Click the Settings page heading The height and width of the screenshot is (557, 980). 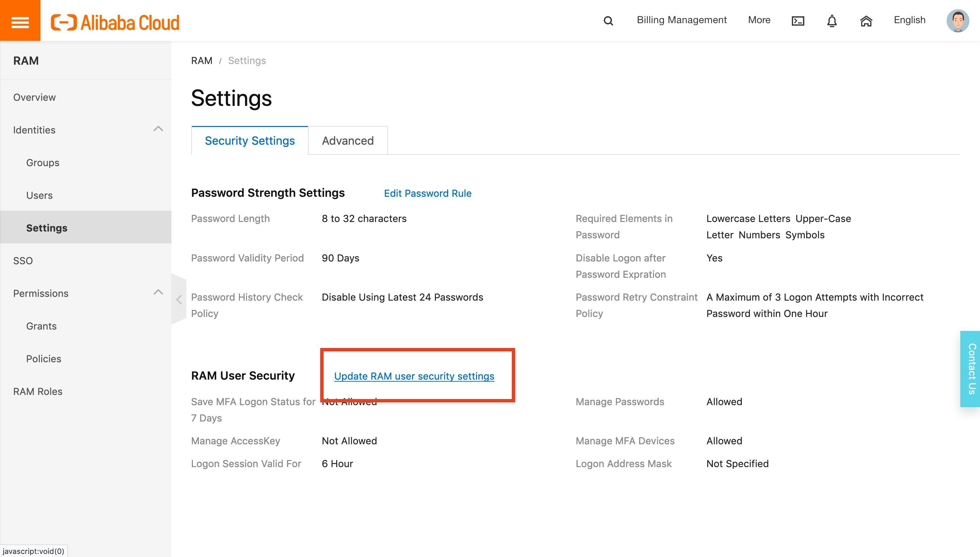(231, 98)
